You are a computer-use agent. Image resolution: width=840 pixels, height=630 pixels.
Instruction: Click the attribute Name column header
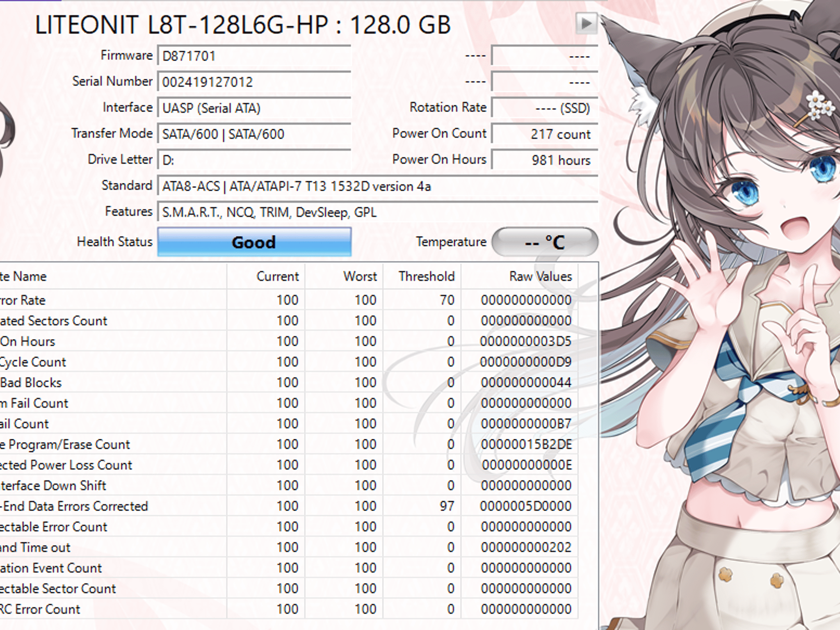point(113,276)
